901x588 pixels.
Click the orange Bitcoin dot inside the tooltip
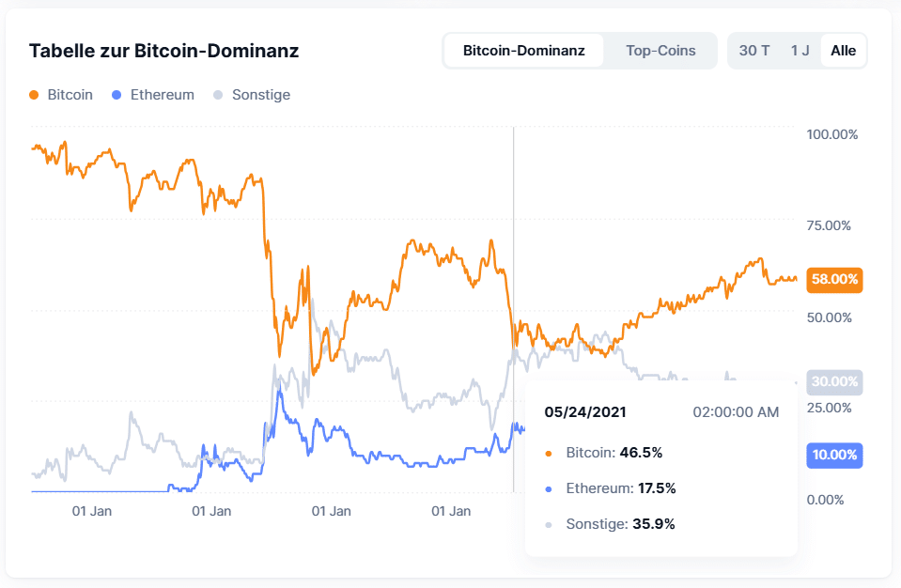tap(550, 453)
